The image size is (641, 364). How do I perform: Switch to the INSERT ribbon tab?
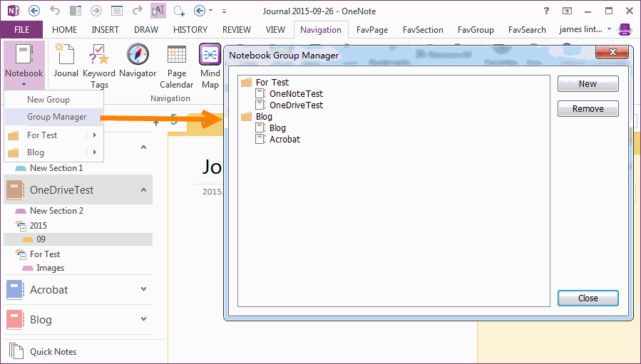pyautogui.click(x=105, y=30)
